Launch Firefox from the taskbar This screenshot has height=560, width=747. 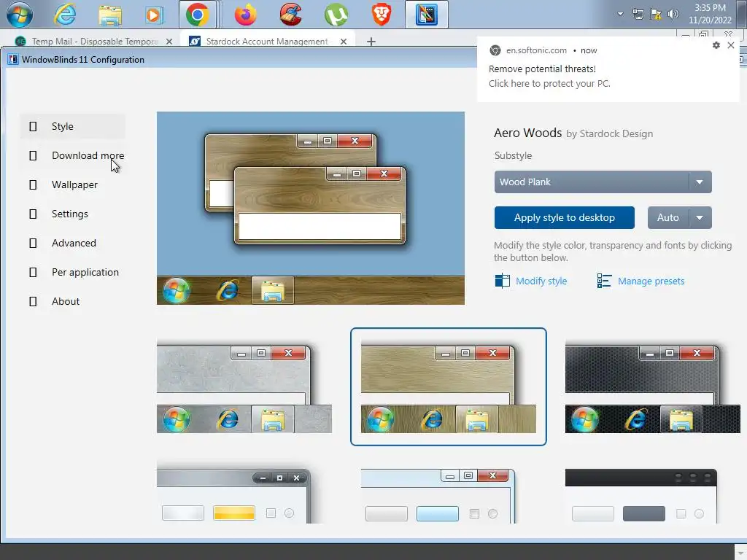(245, 15)
